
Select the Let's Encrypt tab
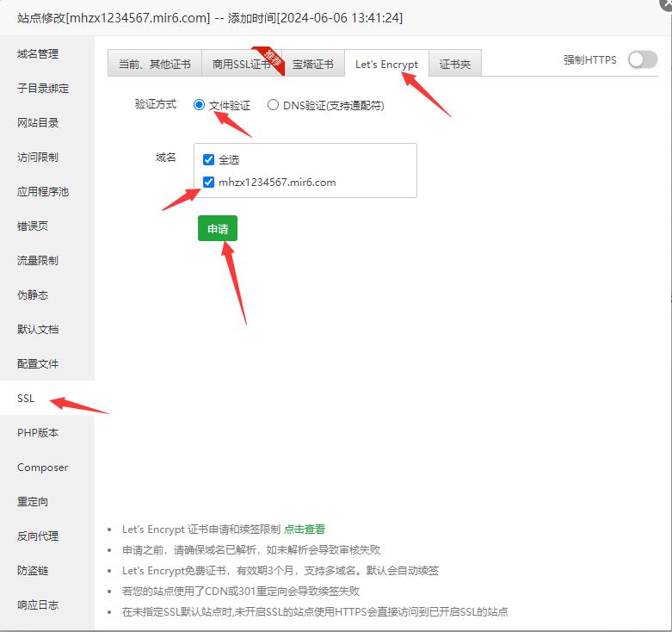(386, 65)
